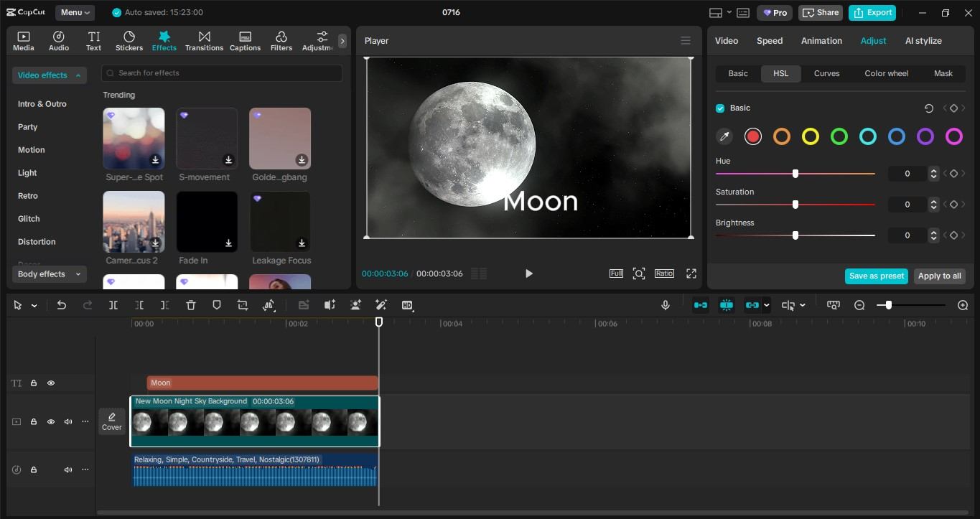Viewport: 980px width, 519px height.
Task: Expand the Body effects category
Action: pyautogui.click(x=49, y=274)
